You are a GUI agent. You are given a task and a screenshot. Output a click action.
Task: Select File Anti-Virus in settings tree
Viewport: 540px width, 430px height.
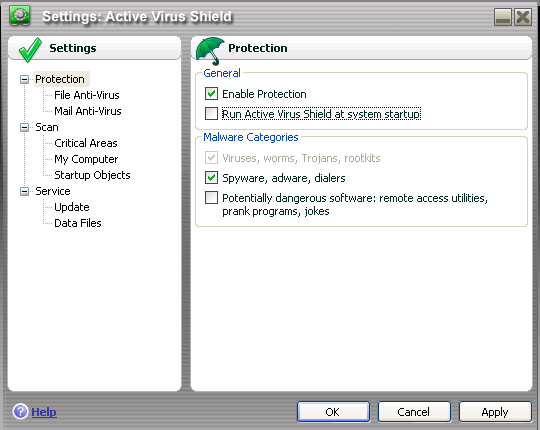(x=87, y=95)
